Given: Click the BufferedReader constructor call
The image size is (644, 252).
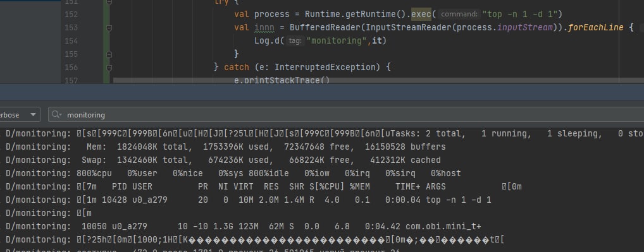Looking at the screenshot, I should pyautogui.click(x=325, y=28).
